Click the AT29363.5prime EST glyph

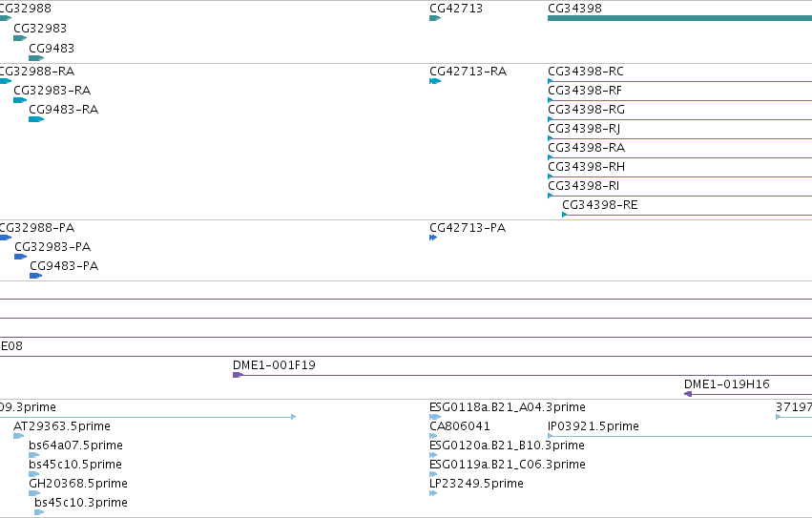(19, 436)
